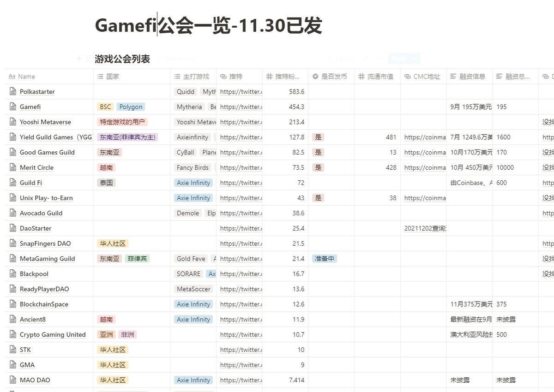Click the page icon beside DaoStarter
Viewport: 554px width, 392px height.
pyautogui.click(x=12, y=229)
